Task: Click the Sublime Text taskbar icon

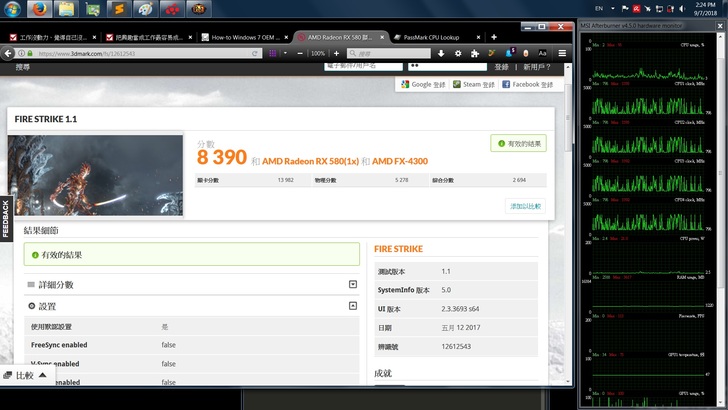Action: click(119, 9)
